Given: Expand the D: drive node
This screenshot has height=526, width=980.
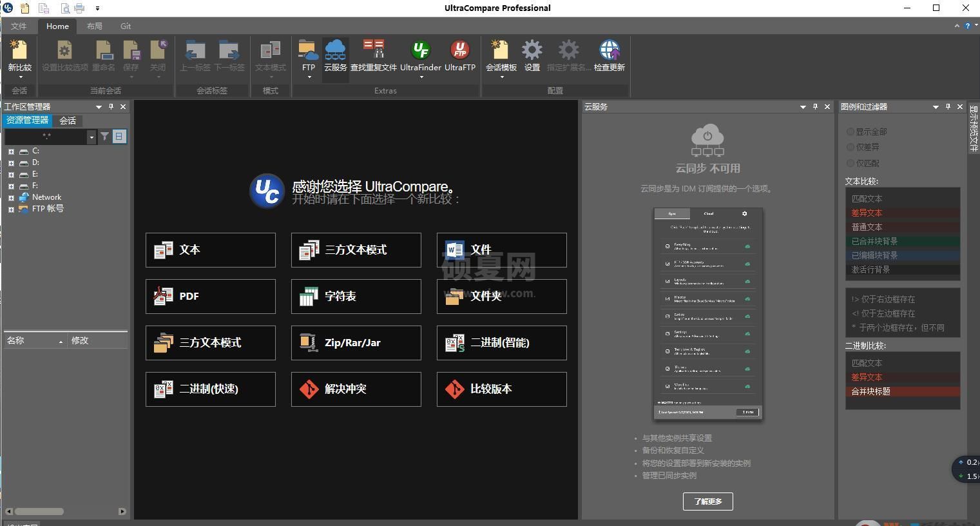Looking at the screenshot, I should [x=11, y=163].
